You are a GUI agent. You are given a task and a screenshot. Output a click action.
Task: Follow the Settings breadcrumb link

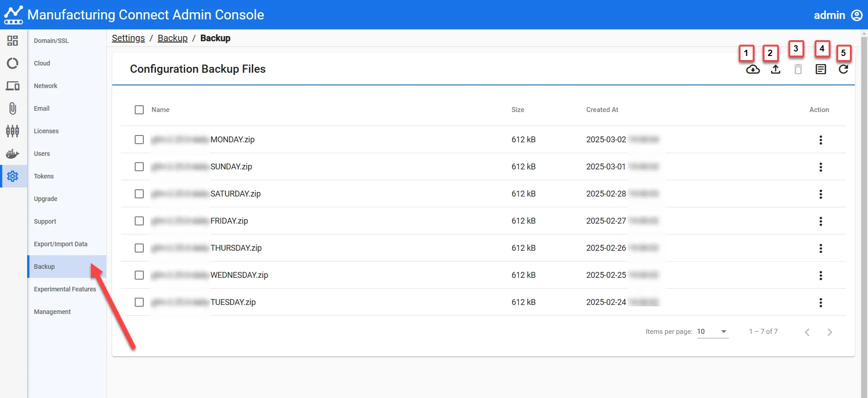(128, 38)
